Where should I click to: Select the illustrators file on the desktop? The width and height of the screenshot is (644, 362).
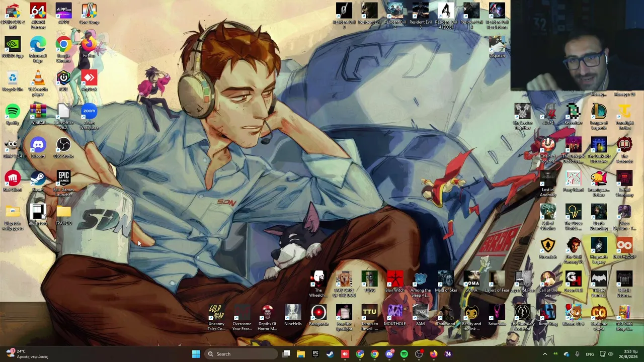pyautogui.click(x=38, y=215)
